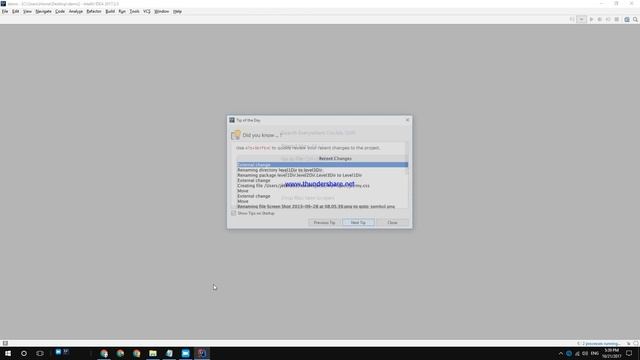
Task: Click the Task View icon on taskbar
Action: tap(40, 353)
